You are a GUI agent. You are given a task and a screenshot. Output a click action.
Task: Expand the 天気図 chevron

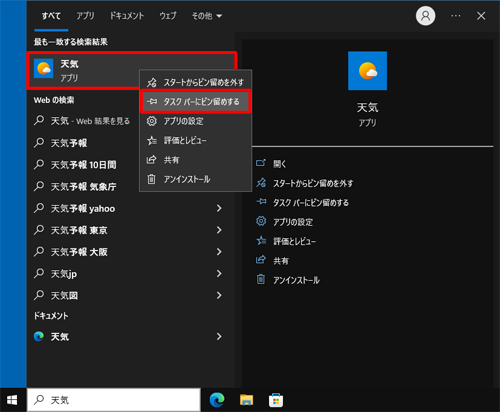click(x=219, y=295)
